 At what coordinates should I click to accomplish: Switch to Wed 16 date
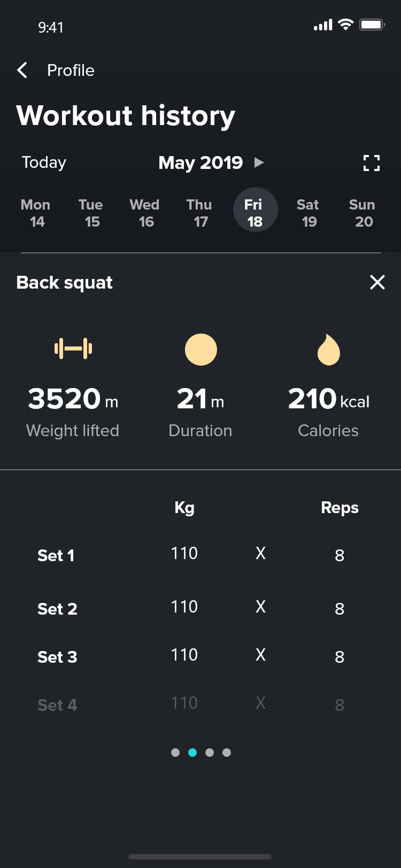pyautogui.click(x=145, y=213)
